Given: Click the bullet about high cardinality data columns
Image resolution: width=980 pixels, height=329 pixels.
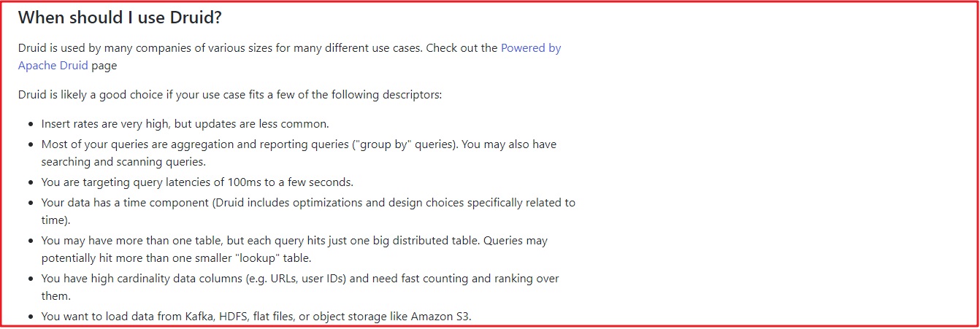Looking at the screenshot, I should [x=219, y=279].
